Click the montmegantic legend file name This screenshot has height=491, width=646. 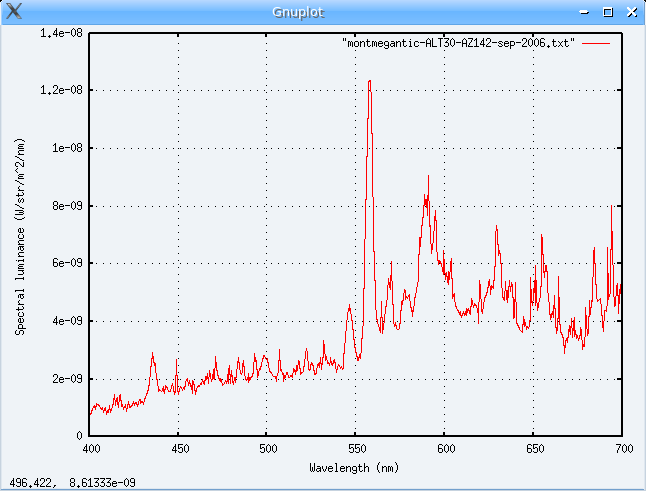458,45
